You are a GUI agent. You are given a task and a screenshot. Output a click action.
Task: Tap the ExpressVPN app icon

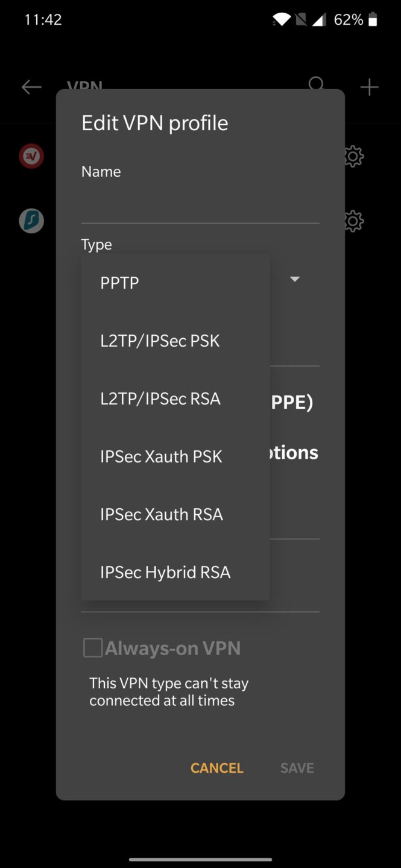(x=31, y=156)
